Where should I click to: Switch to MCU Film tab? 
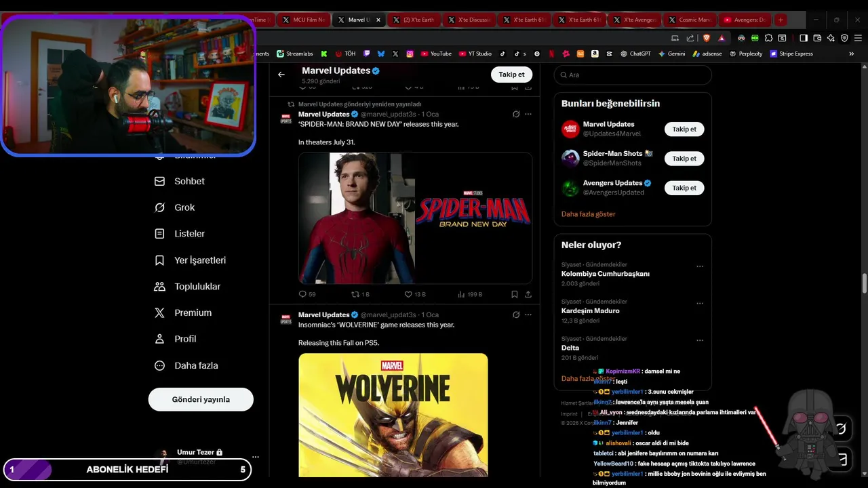click(x=303, y=20)
